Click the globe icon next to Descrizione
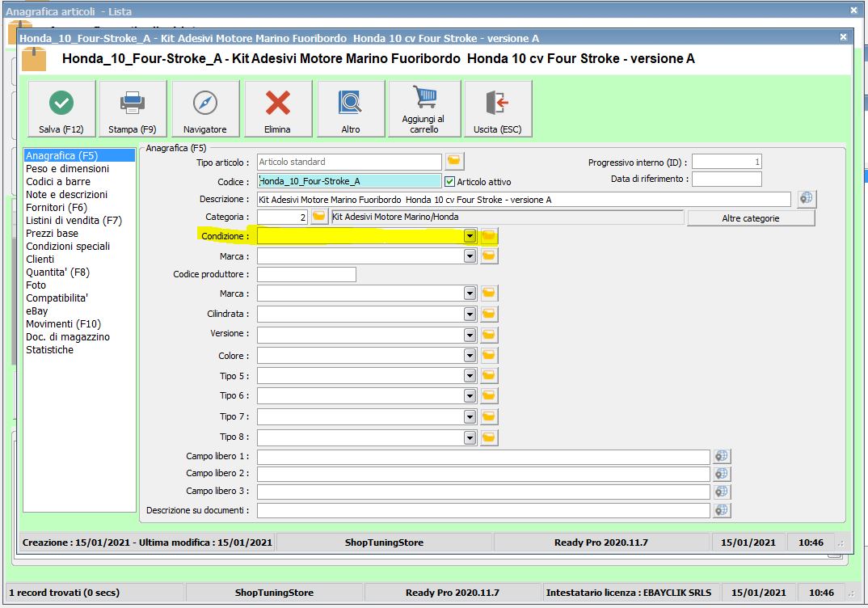Viewport: 868px width, 608px height. coord(807,198)
